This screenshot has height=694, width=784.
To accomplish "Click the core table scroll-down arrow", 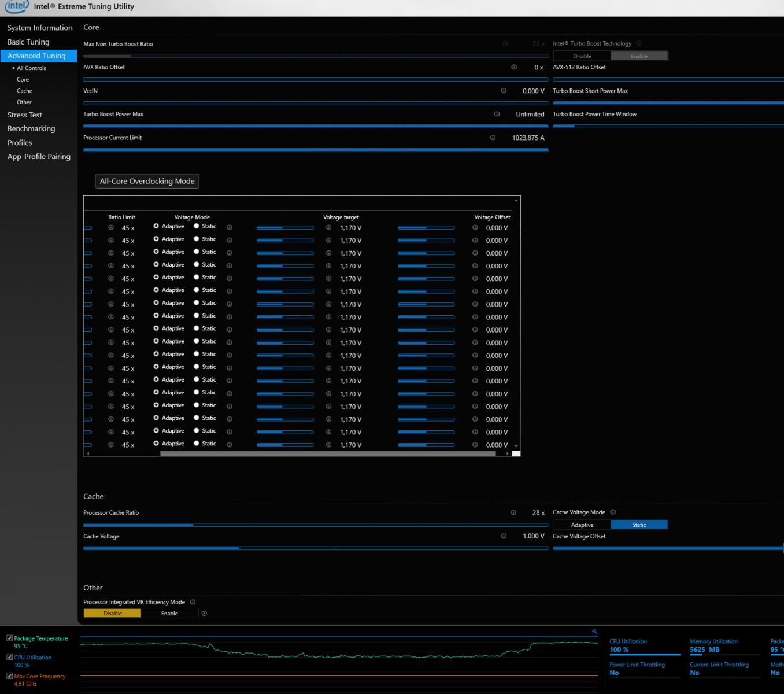I will pos(516,447).
